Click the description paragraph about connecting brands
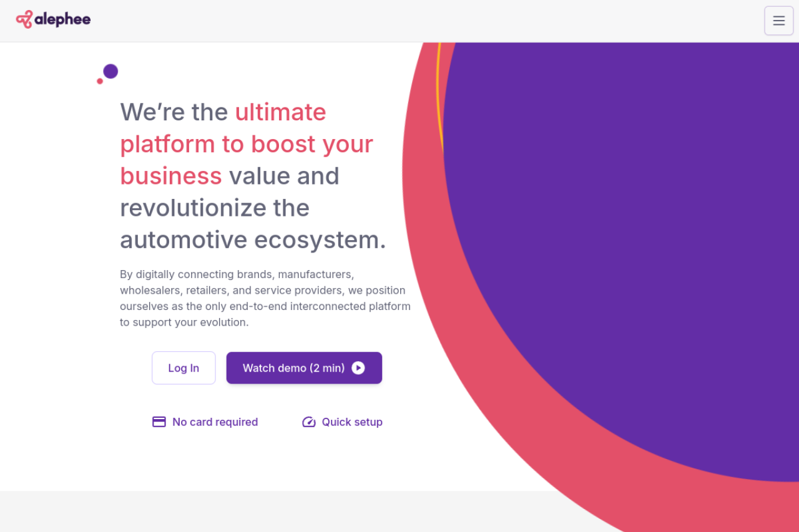Viewport: 799px width, 532px height. [x=265, y=298]
